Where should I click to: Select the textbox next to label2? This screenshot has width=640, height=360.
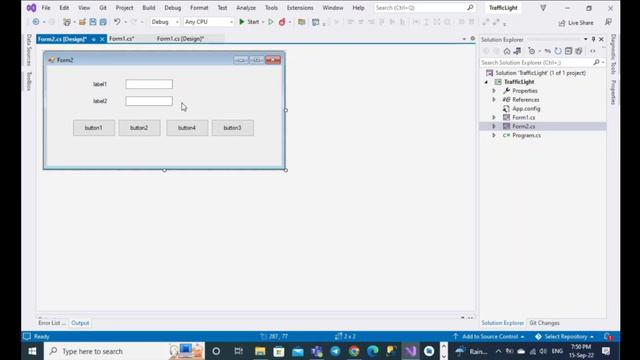[x=149, y=101]
